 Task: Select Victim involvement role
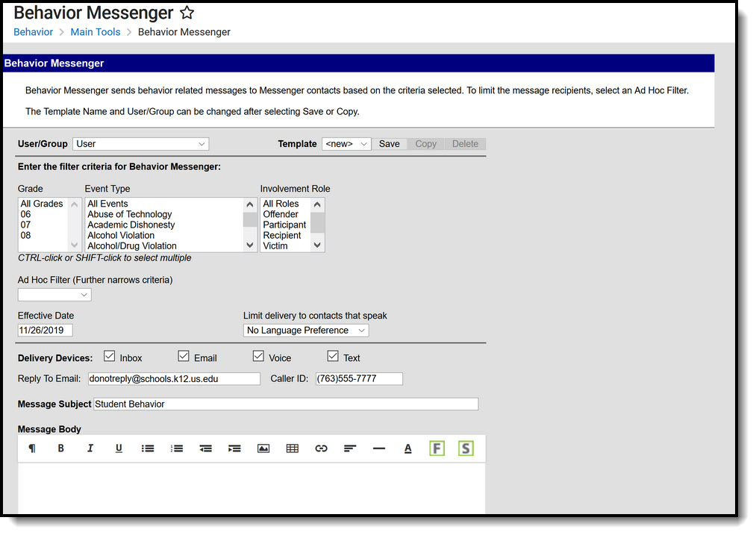click(x=285, y=246)
